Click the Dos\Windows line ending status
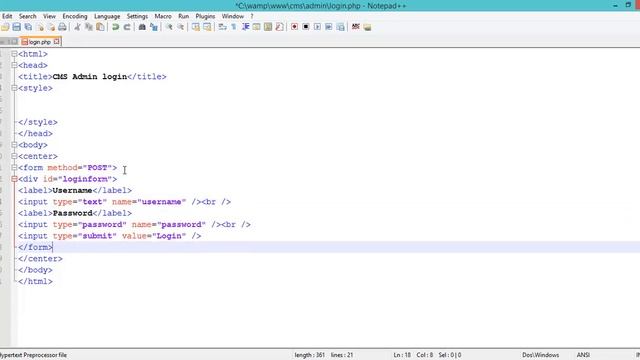The width and height of the screenshot is (640, 360). point(540,355)
